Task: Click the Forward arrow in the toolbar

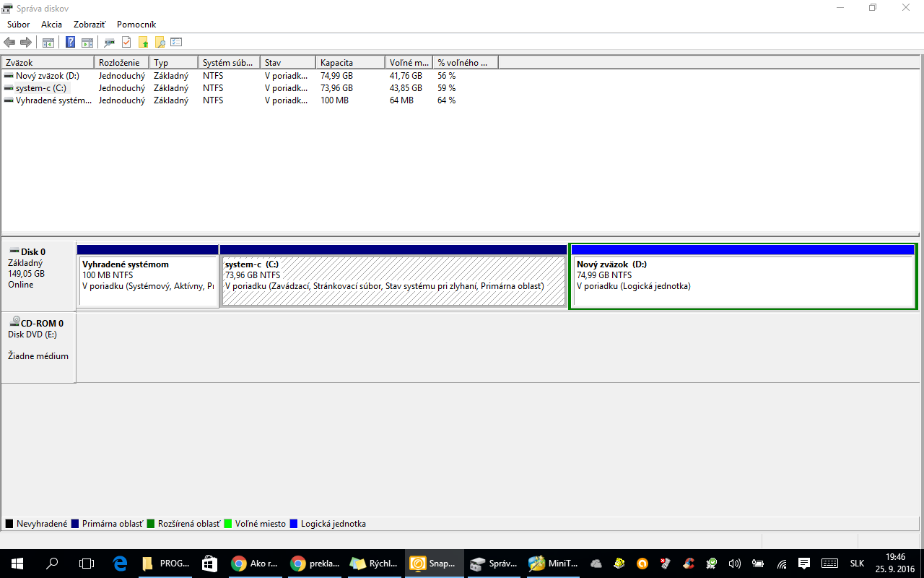Action: pyautogui.click(x=26, y=43)
